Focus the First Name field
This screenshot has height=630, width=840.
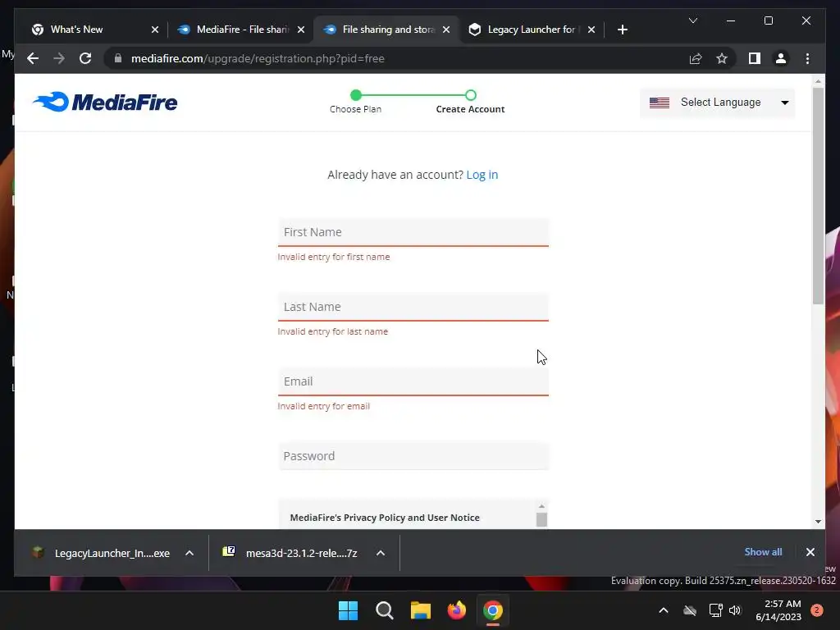tap(413, 232)
